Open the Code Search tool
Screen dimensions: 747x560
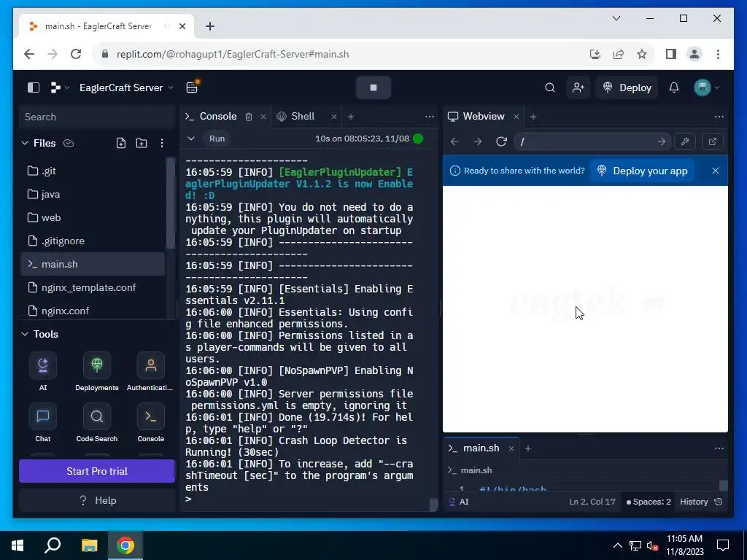pyautogui.click(x=97, y=423)
